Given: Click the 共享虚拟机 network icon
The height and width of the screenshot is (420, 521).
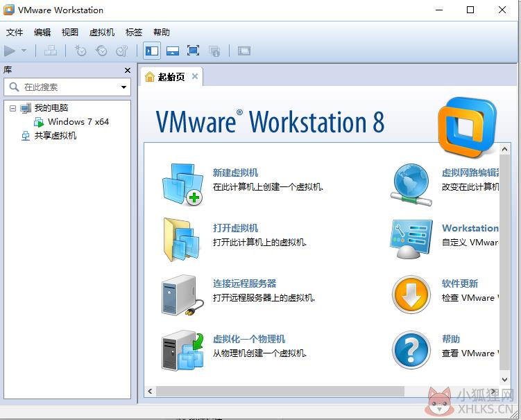Looking at the screenshot, I should click(26, 136).
